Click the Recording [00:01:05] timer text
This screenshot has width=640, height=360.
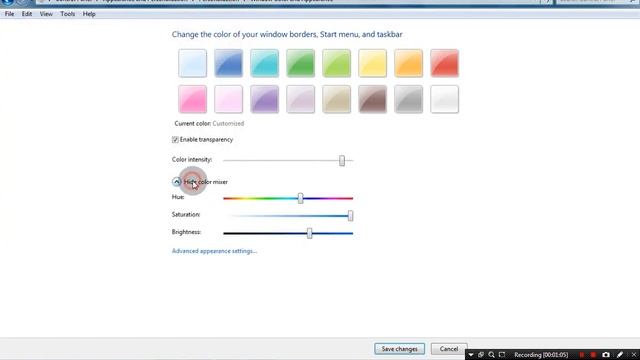point(541,355)
